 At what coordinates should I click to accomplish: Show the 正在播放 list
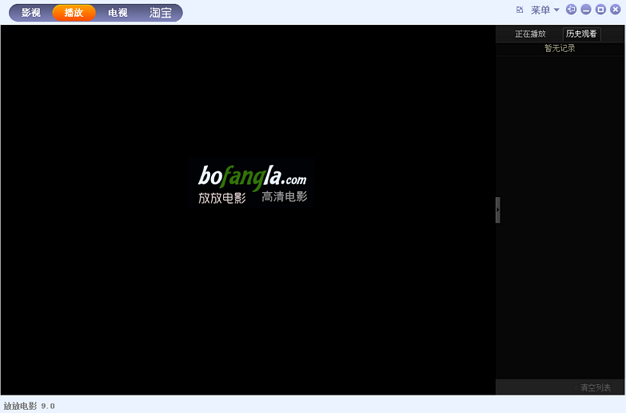pyautogui.click(x=530, y=34)
